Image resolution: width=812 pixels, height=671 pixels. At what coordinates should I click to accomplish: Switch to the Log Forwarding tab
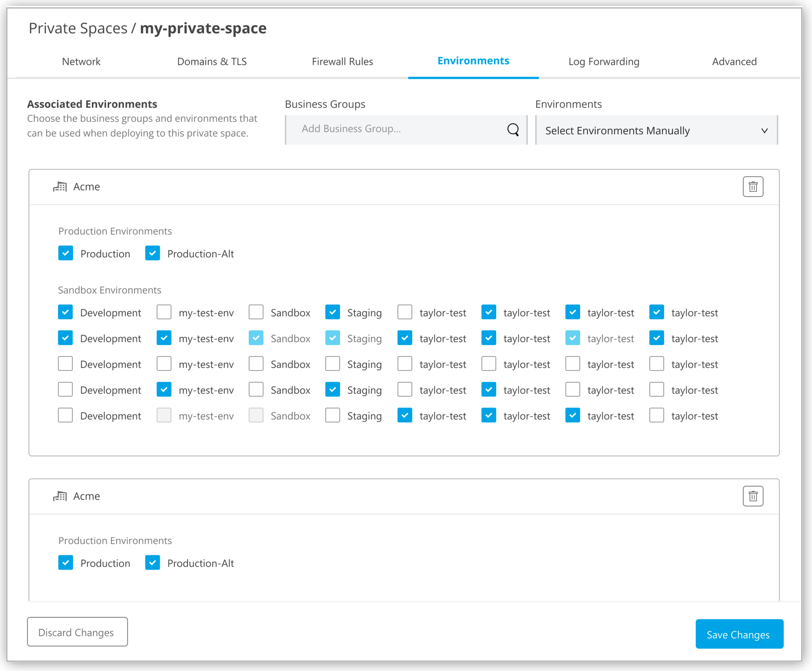604,61
